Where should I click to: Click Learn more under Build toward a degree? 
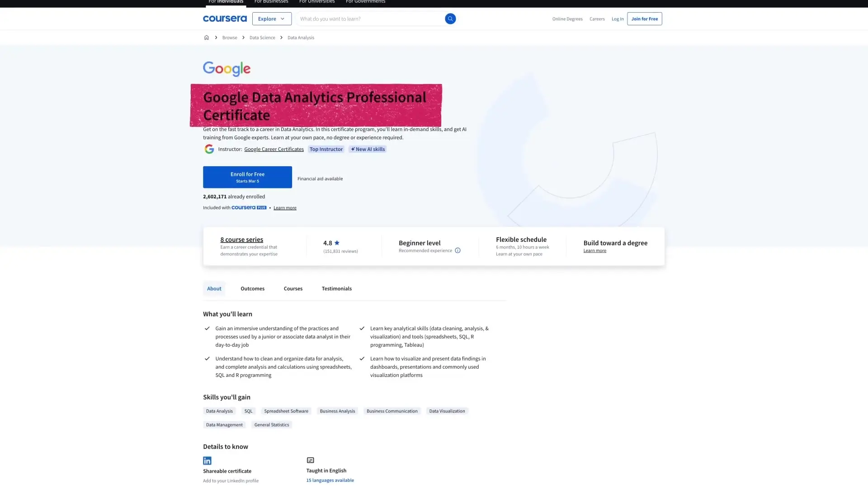pyautogui.click(x=594, y=250)
